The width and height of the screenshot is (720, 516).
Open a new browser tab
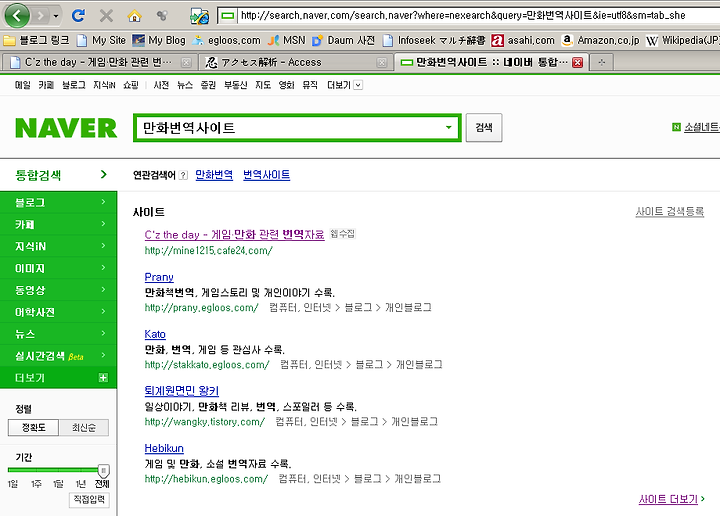coord(602,62)
